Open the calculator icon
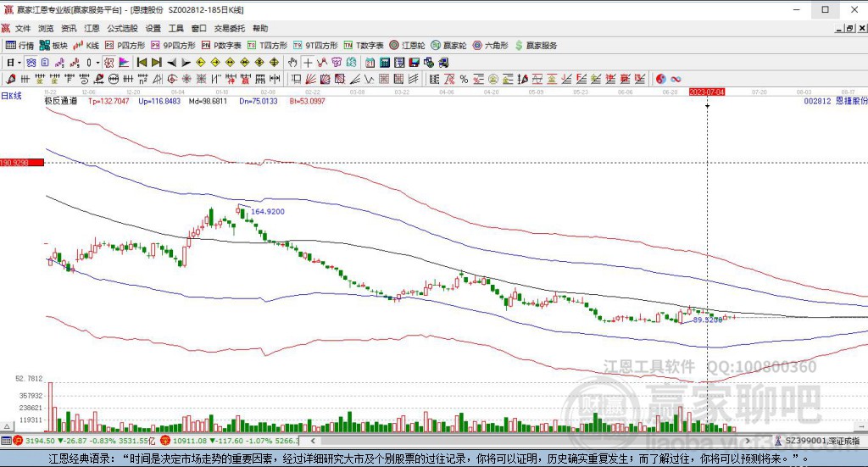Screen dimensions: 868x467 tap(384, 63)
